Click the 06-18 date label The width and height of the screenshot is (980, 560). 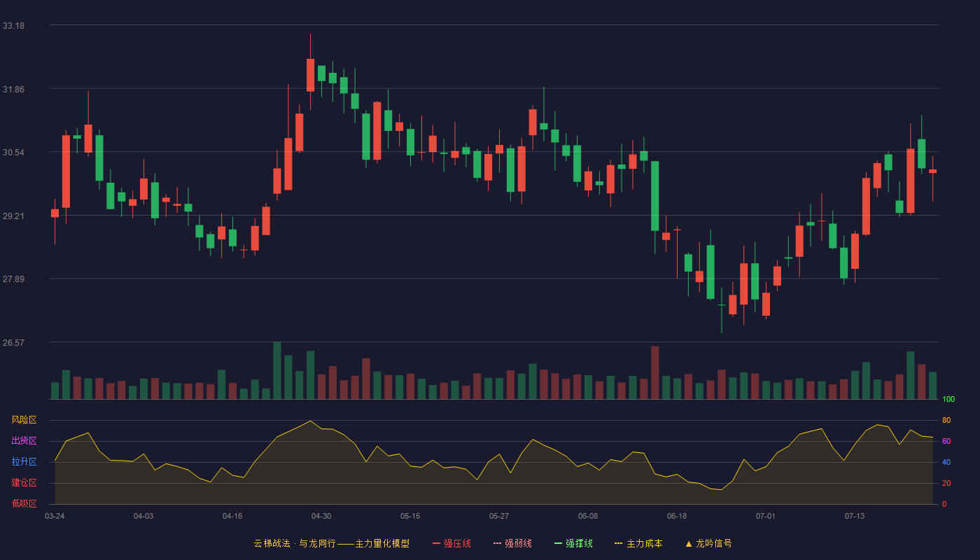[x=677, y=516]
